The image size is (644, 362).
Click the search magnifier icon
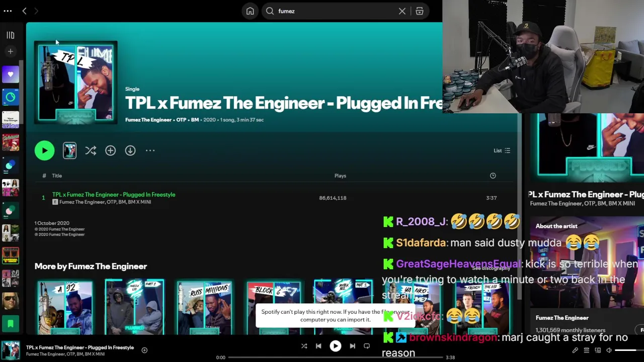pos(270,11)
